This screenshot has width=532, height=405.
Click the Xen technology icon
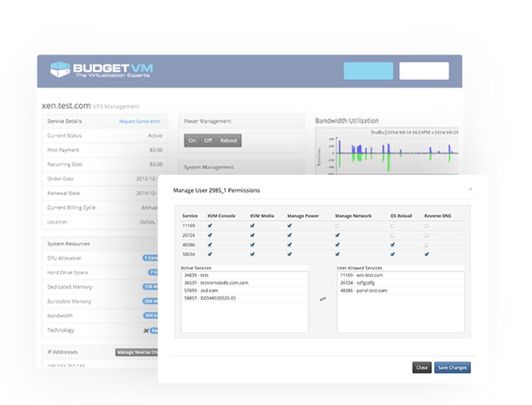tap(146, 330)
